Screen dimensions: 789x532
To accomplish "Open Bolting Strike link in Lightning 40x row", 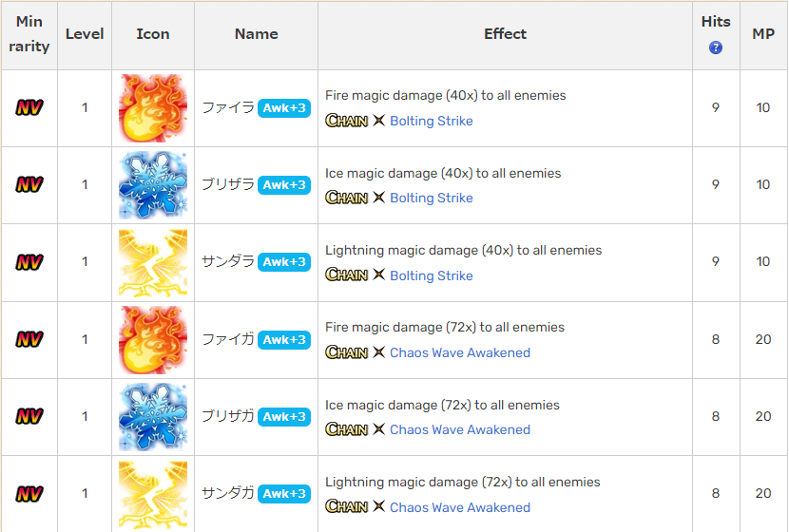I will [x=432, y=275].
